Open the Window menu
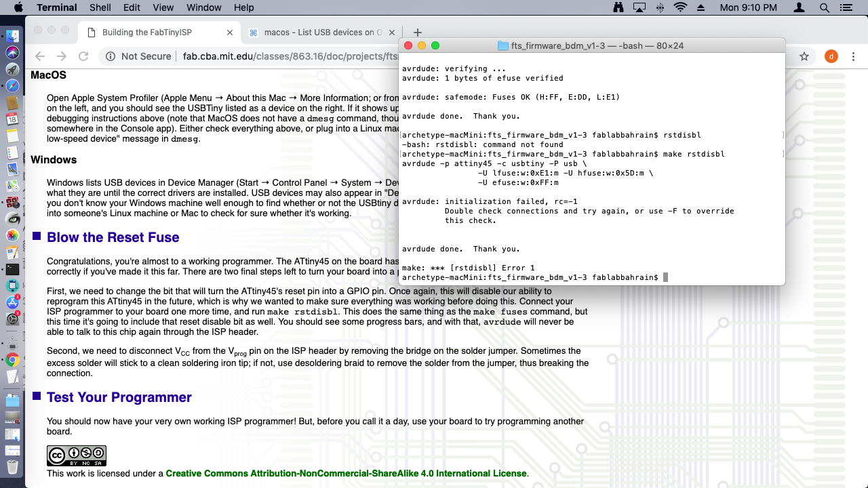868x488 pixels. (203, 7)
